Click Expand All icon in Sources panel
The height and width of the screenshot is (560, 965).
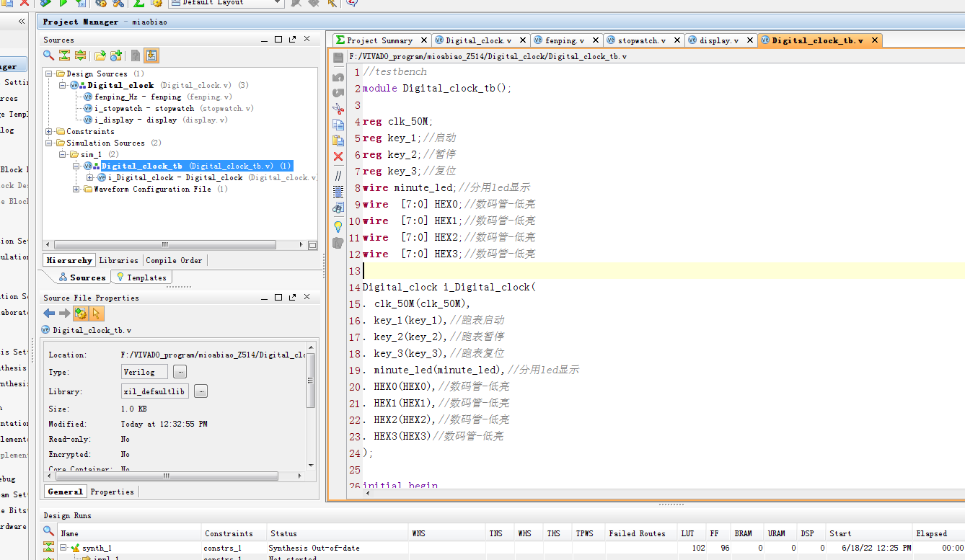80,55
